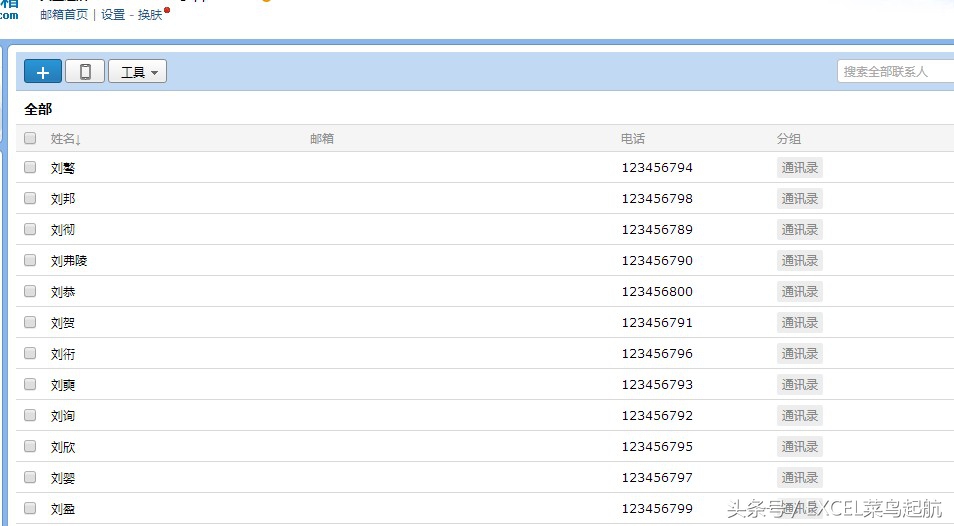Open the 工具 dropdown menu

[x=138, y=72]
